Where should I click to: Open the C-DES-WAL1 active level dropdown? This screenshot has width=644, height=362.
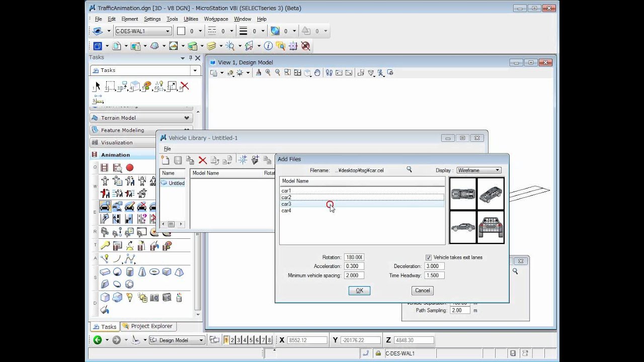click(143, 31)
